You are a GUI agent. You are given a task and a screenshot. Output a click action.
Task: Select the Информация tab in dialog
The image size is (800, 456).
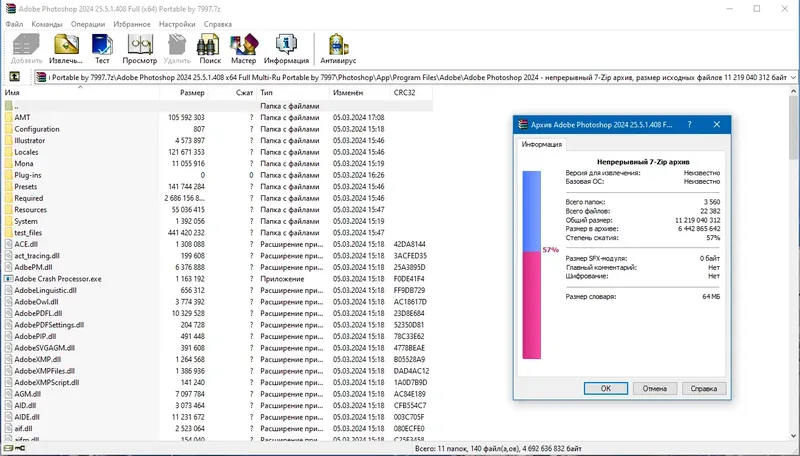point(541,144)
